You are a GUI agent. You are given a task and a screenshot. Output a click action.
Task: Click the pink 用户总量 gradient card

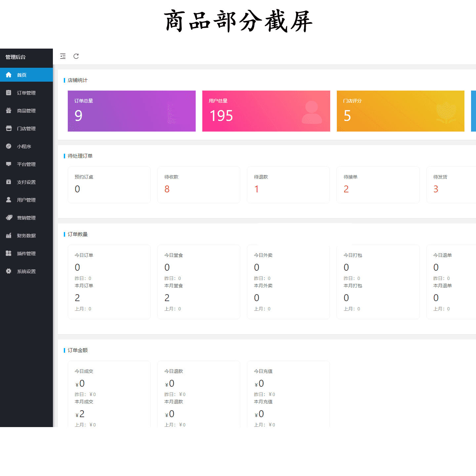[266, 111]
